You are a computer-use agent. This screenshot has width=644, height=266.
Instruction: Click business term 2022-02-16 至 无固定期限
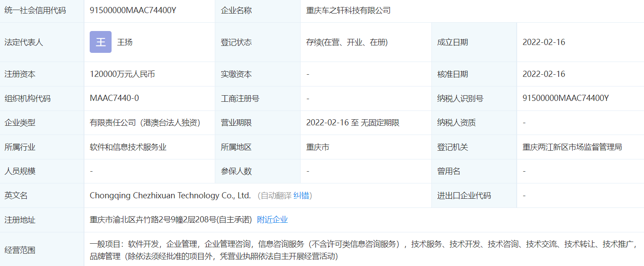click(x=353, y=123)
